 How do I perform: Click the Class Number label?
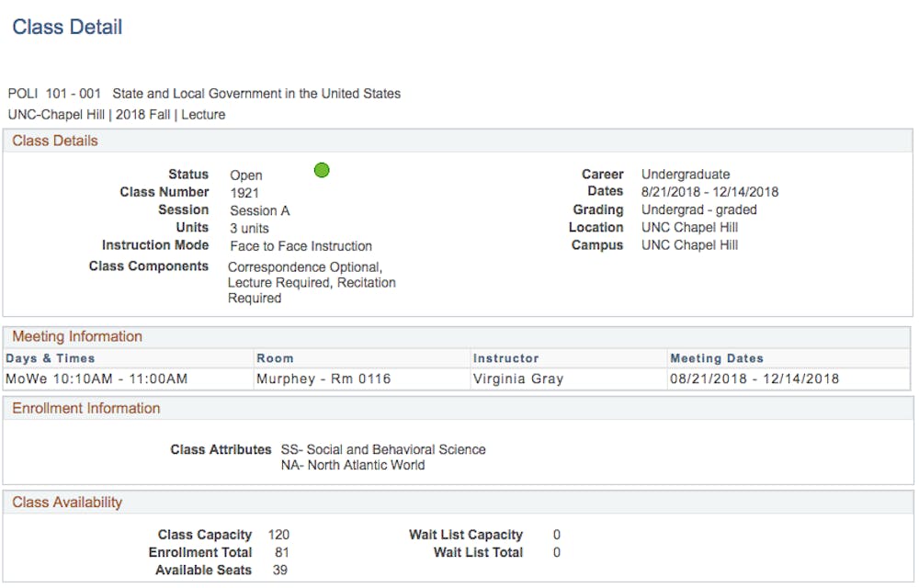click(x=165, y=192)
